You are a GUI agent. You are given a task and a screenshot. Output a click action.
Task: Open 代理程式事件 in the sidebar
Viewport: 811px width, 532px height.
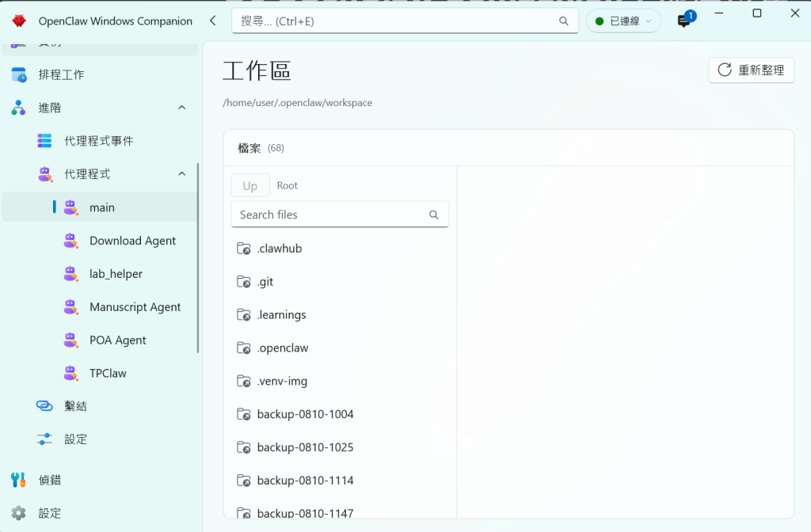(x=100, y=141)
